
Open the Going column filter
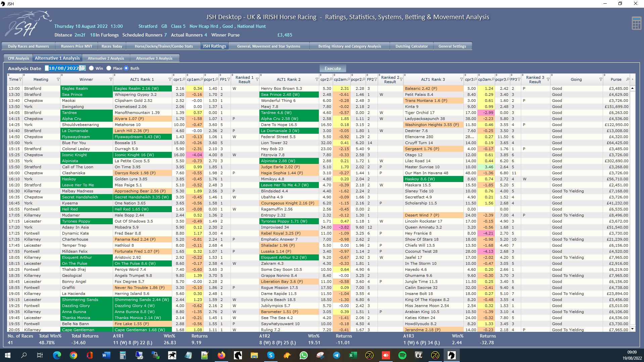click(x=601, y=79)
